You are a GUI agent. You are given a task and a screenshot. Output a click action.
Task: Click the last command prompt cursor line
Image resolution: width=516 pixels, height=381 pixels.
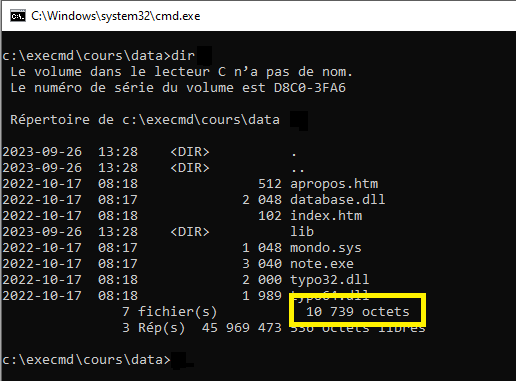point(86,360)
